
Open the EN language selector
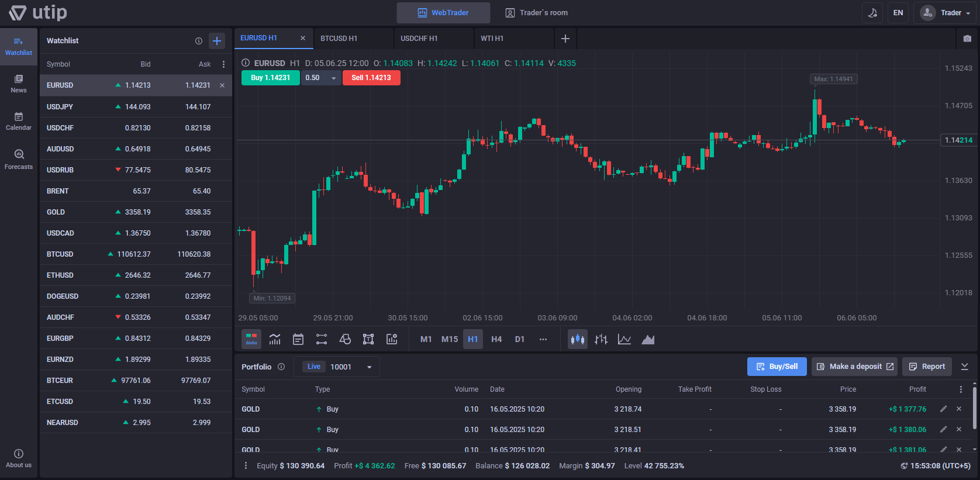[898, 13]
